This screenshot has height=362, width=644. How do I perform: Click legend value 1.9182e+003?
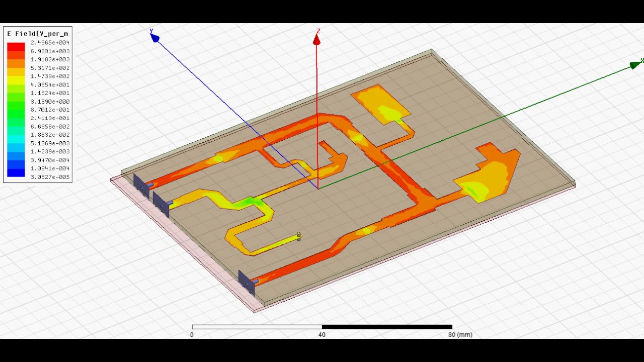[x=50, y=59]
